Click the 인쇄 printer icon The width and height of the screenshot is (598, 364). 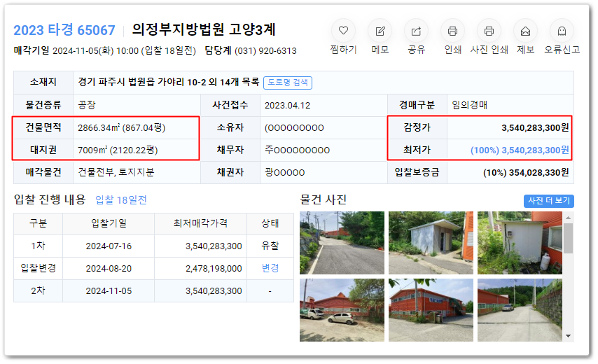coord(452,31)
